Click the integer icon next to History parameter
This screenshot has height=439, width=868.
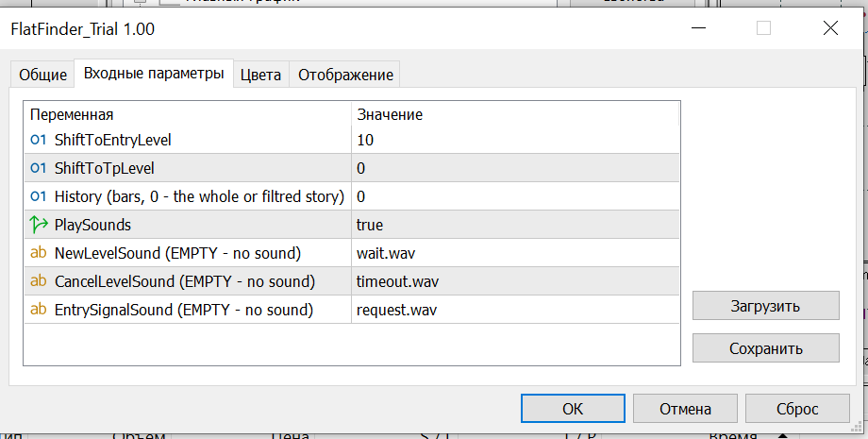pos(39,196)
